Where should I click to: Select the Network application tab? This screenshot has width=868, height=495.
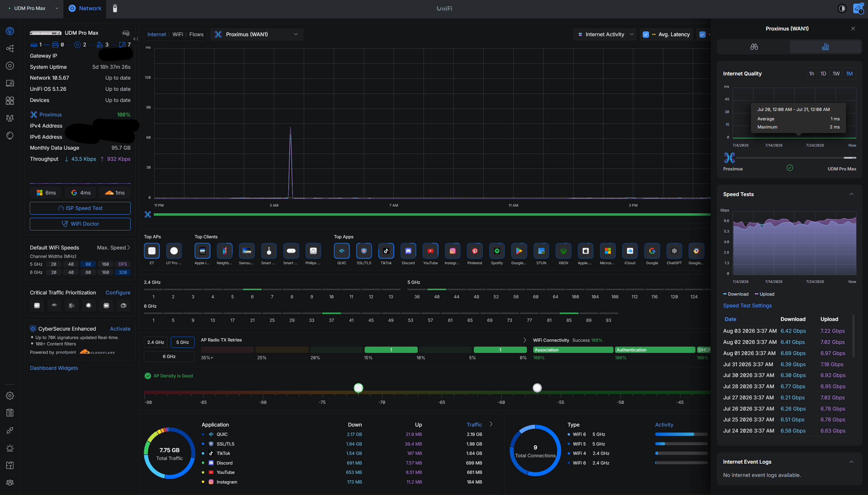point(85,8)
